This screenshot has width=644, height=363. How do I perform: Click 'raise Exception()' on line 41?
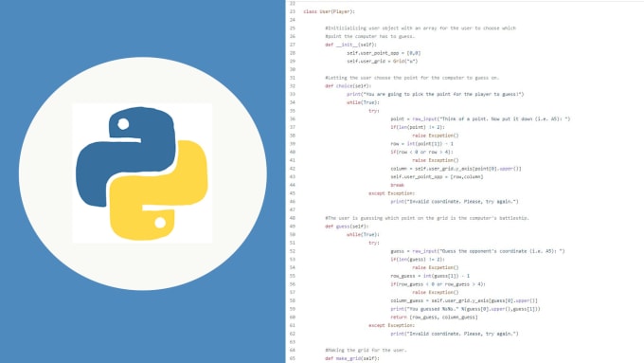point(436,160)
